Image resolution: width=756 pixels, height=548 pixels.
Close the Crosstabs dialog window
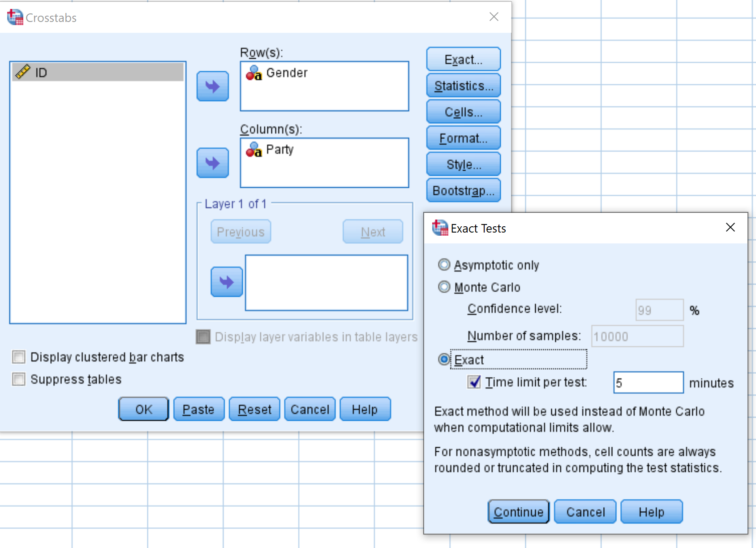pyautogui.click(x=494, y=17)
